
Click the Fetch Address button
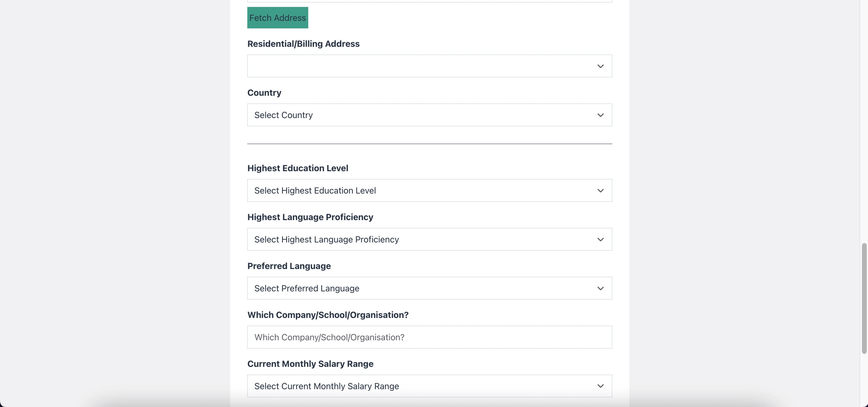(x=278, y=18)
